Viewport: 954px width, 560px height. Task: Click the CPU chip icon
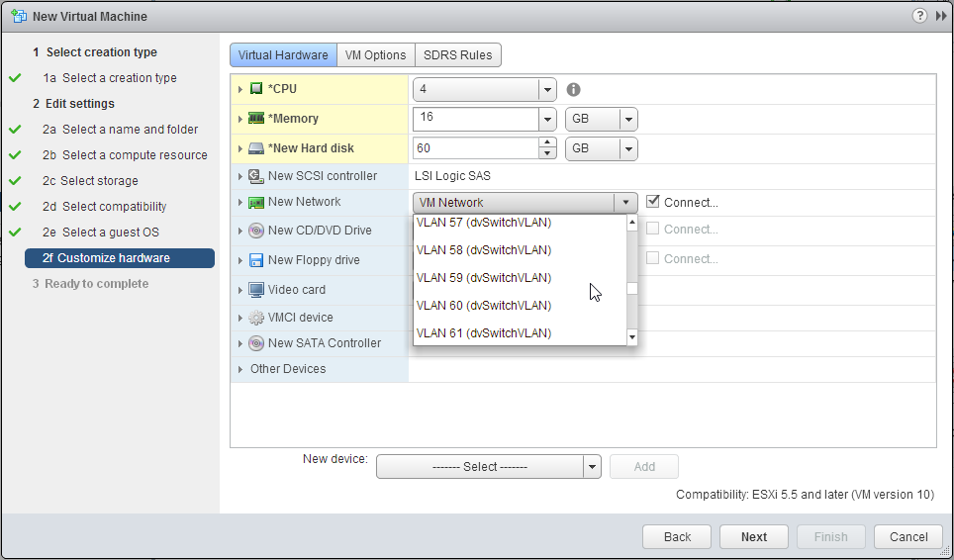point(256,89)
